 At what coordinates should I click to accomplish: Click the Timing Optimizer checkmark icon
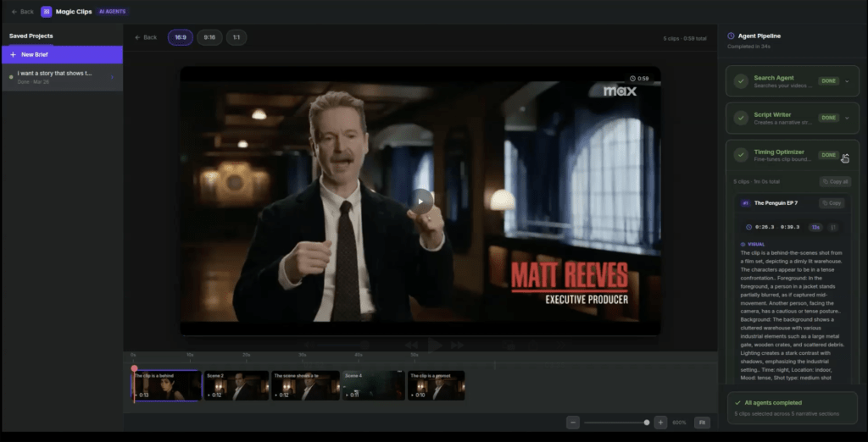coord(741,155)
